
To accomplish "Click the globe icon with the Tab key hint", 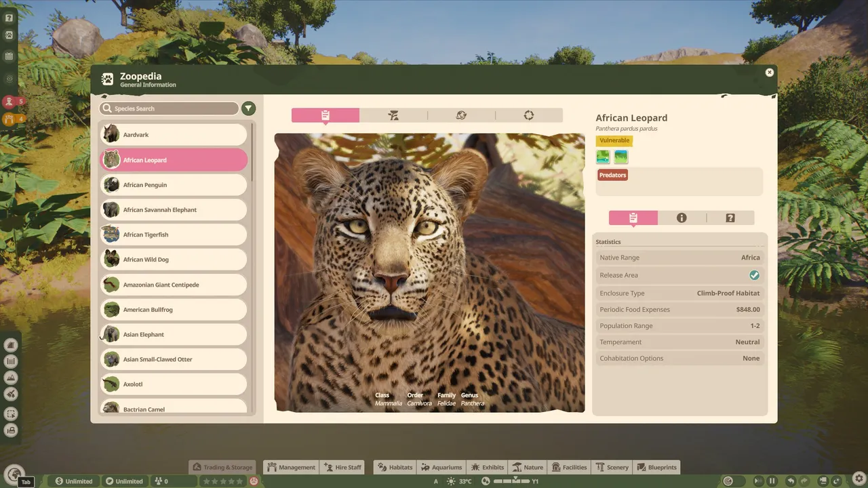I will point(14,474).
